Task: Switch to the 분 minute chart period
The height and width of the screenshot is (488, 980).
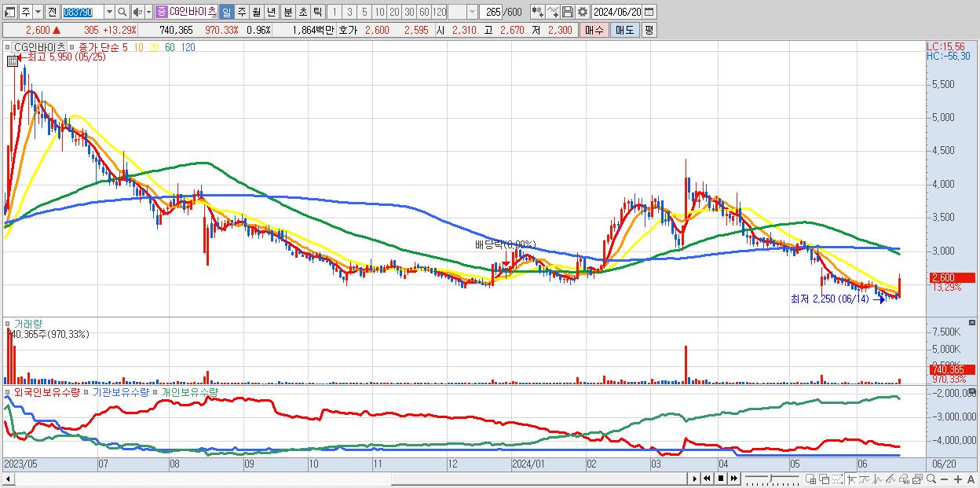Action: coord(288,12)
